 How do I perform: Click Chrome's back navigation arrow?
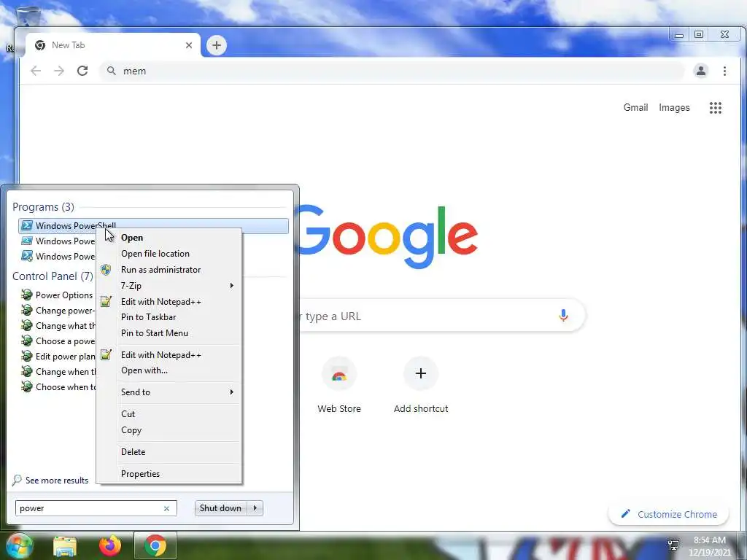pos(36,71)
